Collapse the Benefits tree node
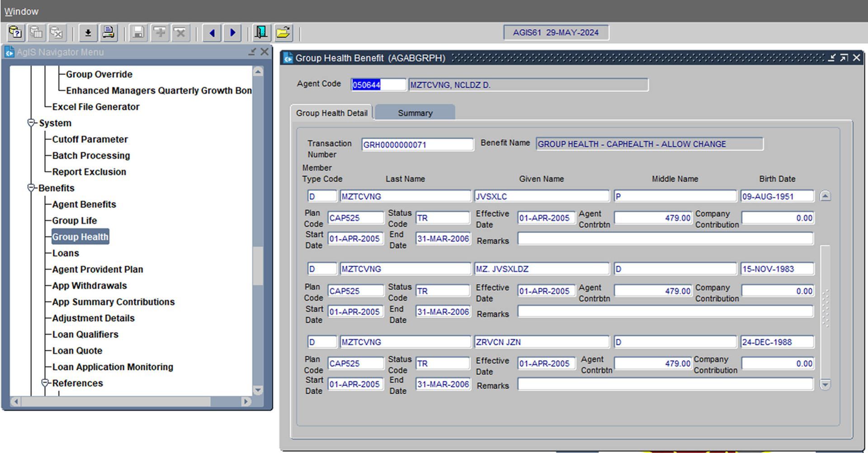This screenshot has width=868, height=453. 31,188
